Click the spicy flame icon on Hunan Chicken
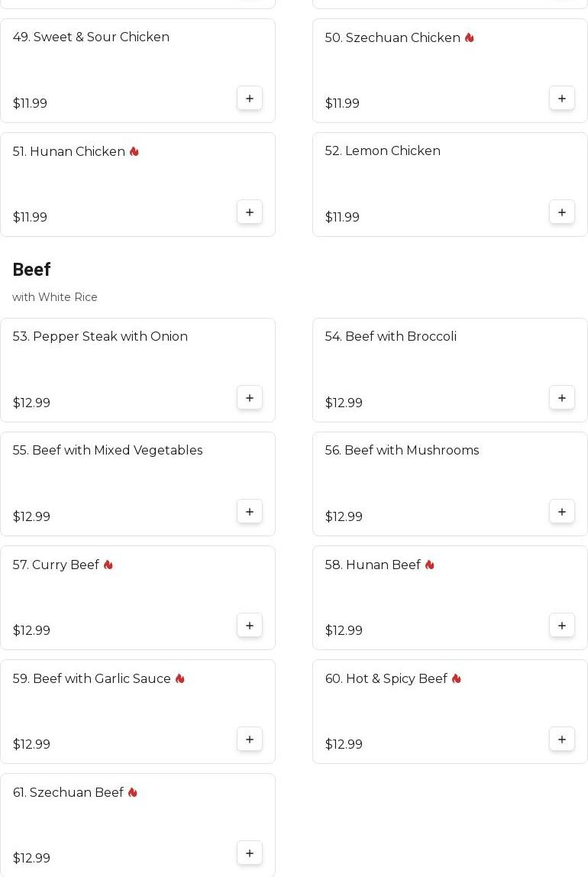The image size is (588, 877). pyautogui.click(x=134, y=151)
